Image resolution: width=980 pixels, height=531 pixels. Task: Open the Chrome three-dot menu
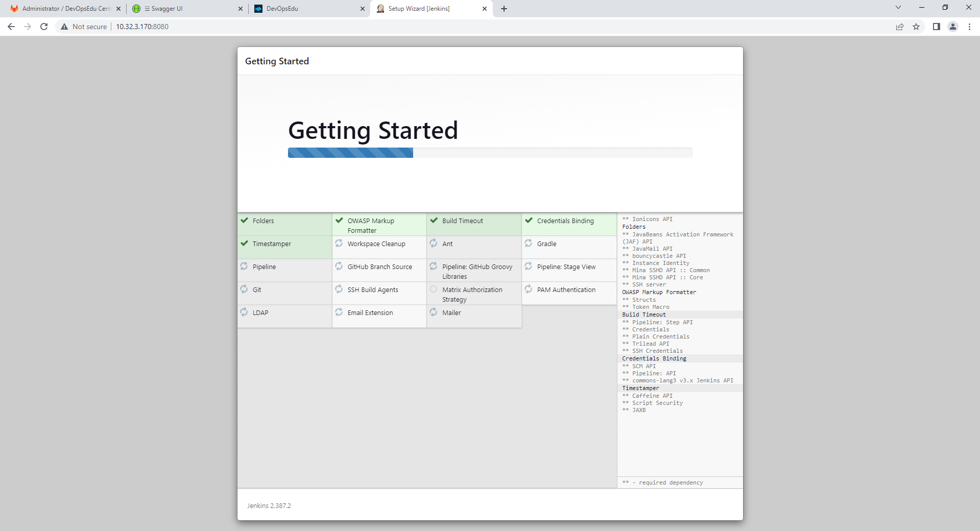[969, 27]
